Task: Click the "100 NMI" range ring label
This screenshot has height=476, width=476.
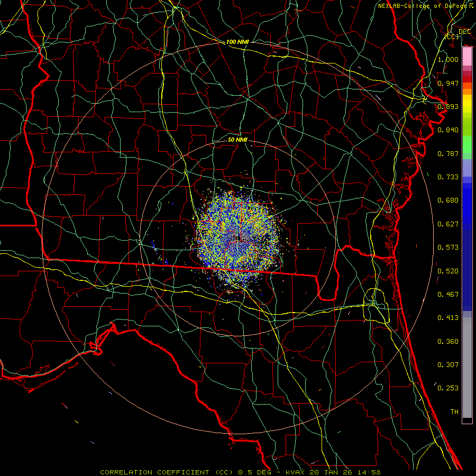Action: point(237,42)
